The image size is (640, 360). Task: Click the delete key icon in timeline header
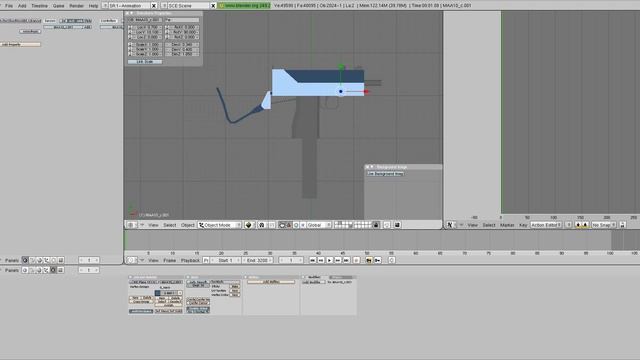click(x=378, y=260)
